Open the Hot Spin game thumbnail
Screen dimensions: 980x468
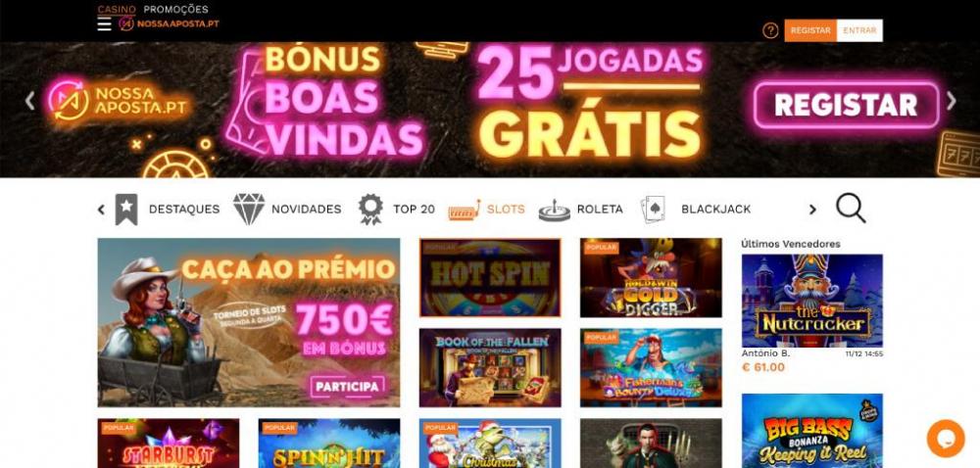coord(490,278)
